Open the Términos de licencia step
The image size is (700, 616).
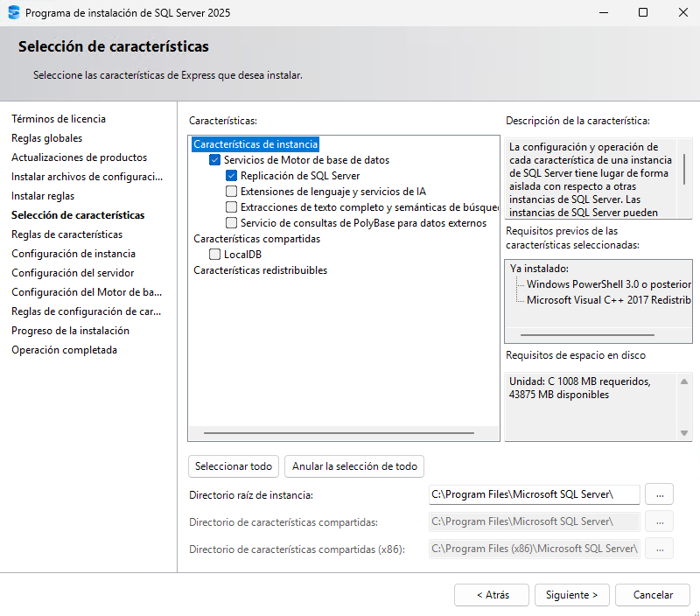(59, 119)
